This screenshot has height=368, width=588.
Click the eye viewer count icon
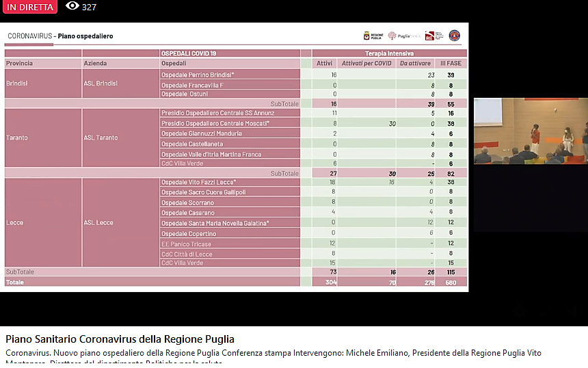tap(72, 6)
